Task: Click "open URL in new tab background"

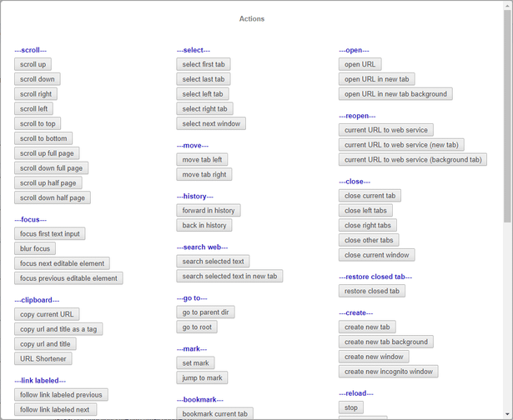Action: pos(395,94)
